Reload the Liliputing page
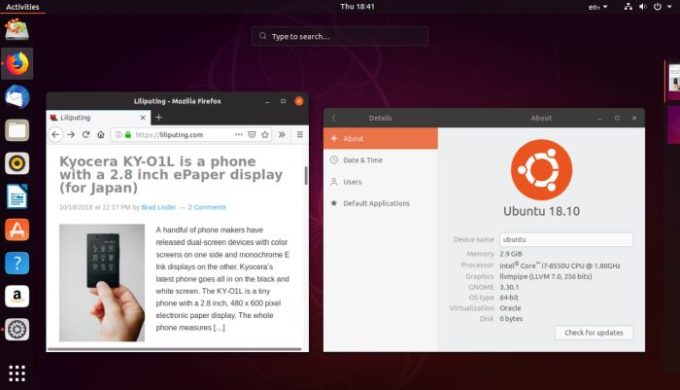The width and height of the screenshot is (680, 390). pyautogui.click(x=86, y=134)
